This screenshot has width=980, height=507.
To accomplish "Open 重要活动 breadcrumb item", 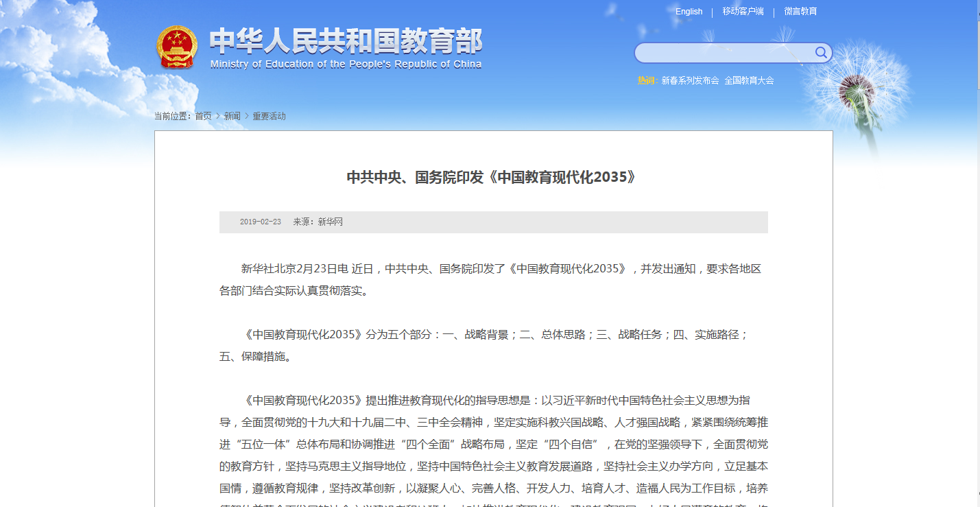I will (x=269, y=116).
